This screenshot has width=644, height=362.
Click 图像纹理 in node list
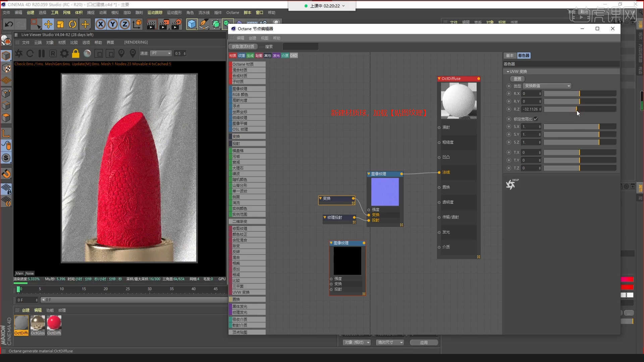247,89
